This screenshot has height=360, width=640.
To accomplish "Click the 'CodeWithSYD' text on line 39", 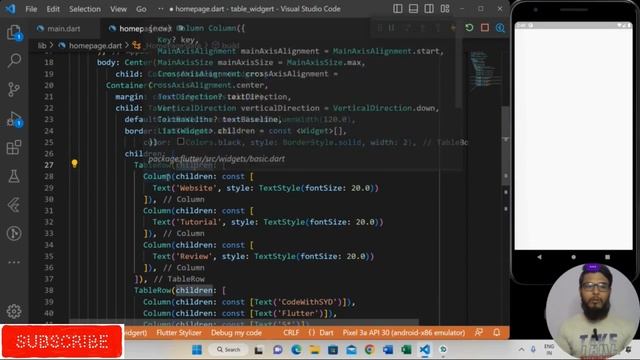I will pos(309,302).
